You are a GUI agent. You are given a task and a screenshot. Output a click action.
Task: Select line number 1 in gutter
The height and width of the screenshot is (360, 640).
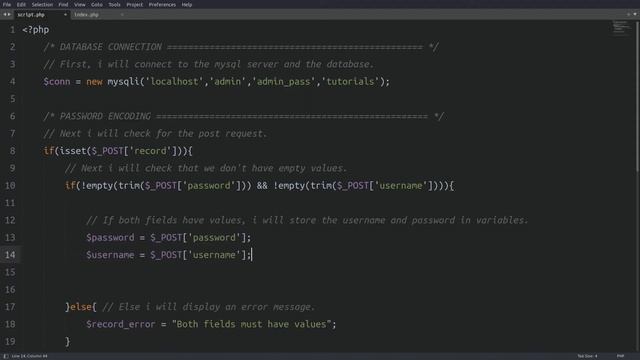pos(12,30)
